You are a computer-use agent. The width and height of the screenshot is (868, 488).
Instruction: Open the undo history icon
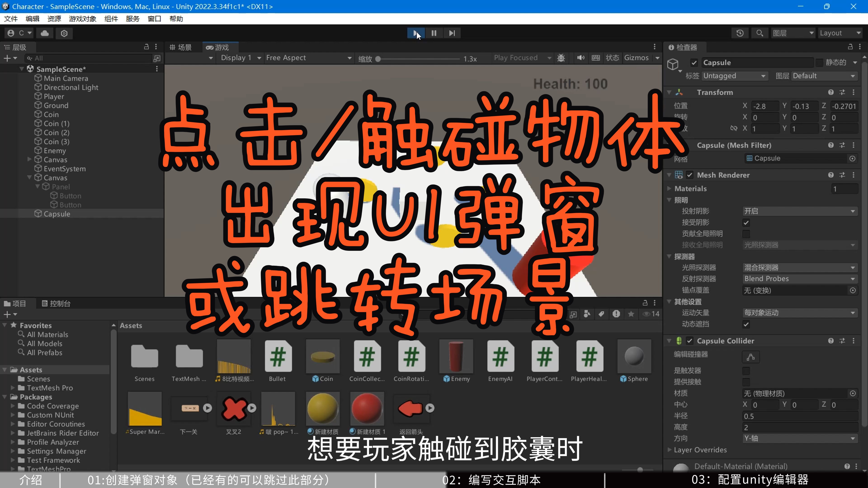coord(740,33)
